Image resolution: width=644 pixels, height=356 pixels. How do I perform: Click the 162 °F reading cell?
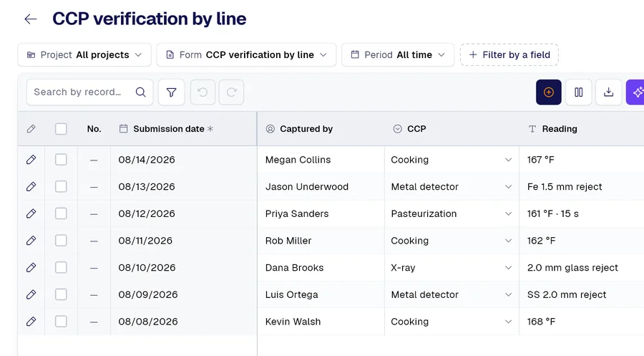click(582, 241)
